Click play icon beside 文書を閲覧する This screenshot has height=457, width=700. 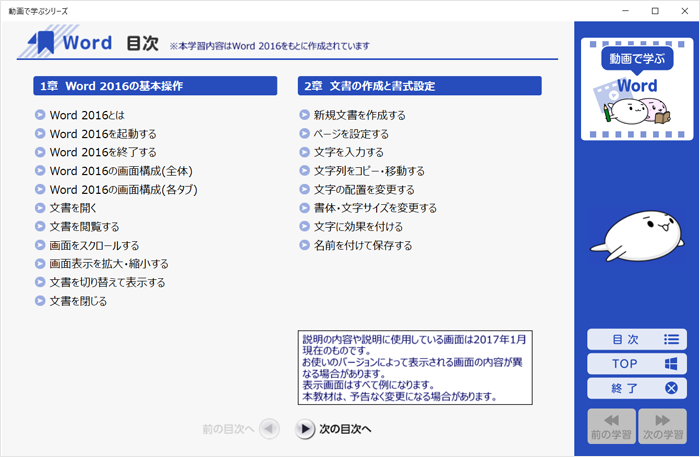pyautogui.click(x=40, y=226)
